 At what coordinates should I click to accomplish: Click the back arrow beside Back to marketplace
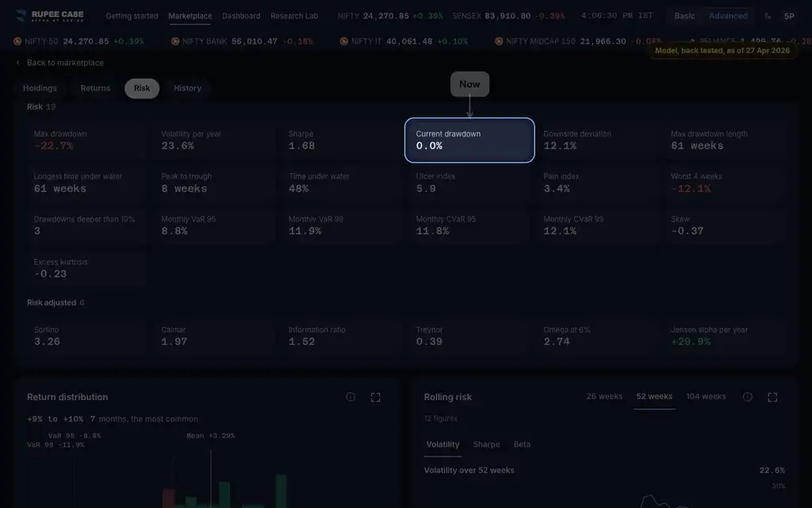[x=18, y=63]
